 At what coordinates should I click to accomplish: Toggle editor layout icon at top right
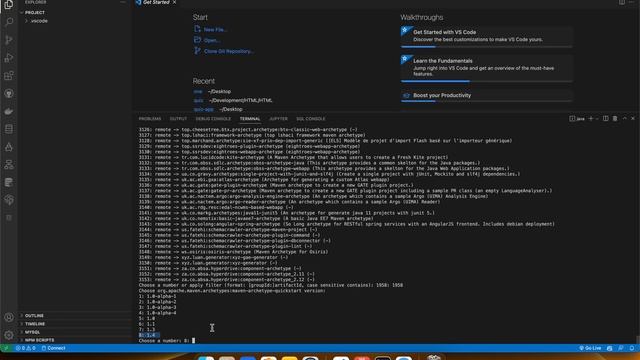[622, 2]
